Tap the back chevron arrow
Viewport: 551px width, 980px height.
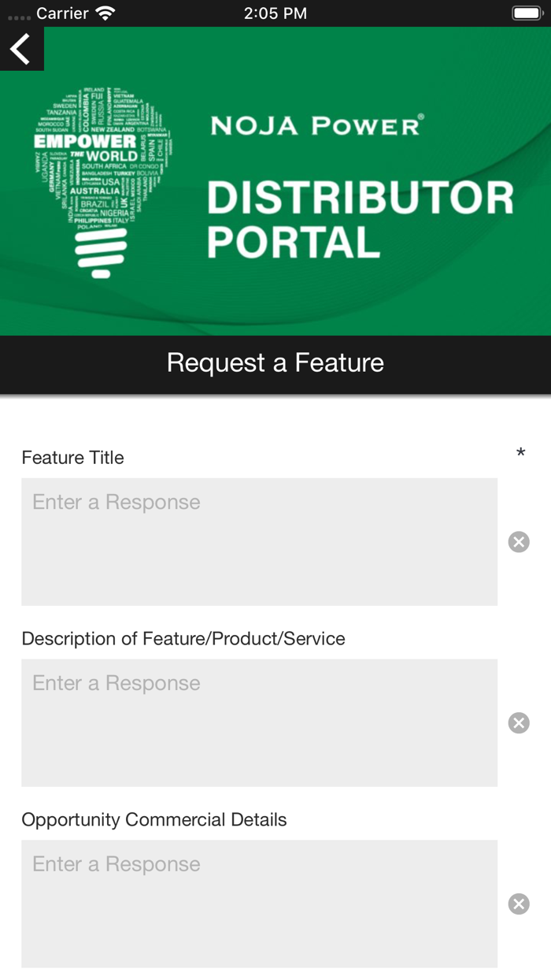point(20,48)
